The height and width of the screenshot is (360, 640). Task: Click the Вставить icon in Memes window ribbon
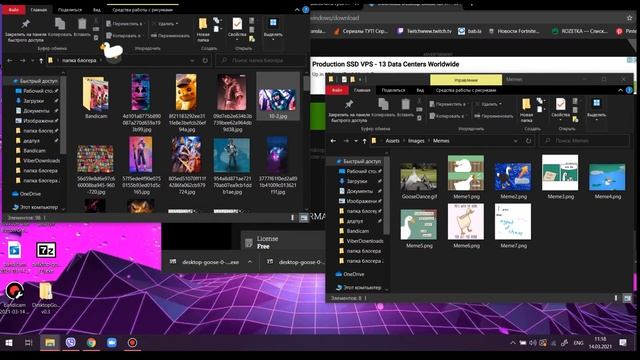tap(405, 104)
